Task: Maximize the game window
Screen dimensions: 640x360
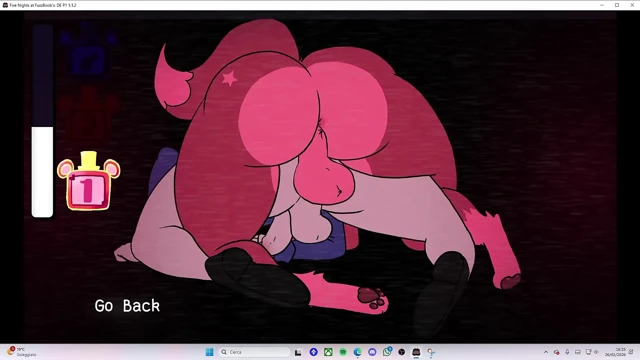Action: tap(617, 5)
